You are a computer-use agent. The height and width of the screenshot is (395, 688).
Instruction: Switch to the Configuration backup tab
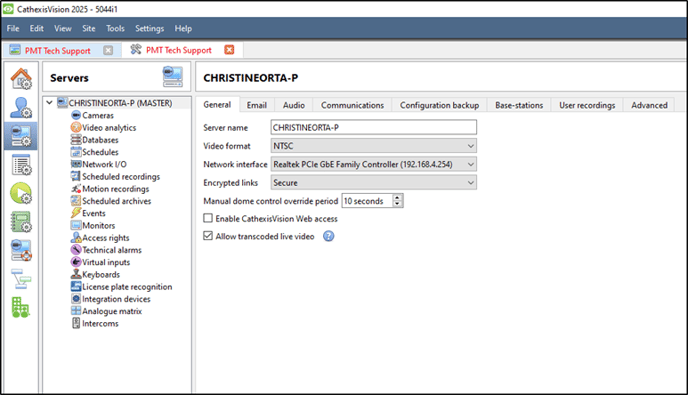[439, 105]
